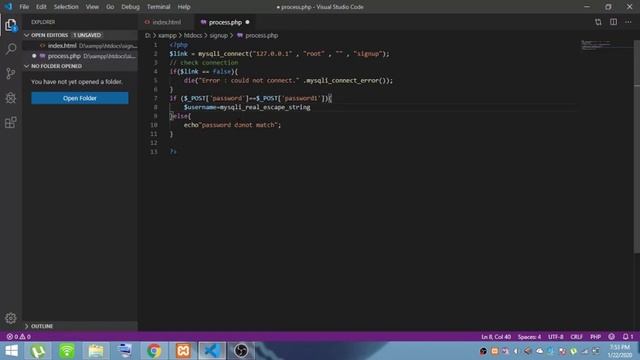Click line number 12 in the gutter
The height and width of the screenshot is (360, 640).
(154, 143)
